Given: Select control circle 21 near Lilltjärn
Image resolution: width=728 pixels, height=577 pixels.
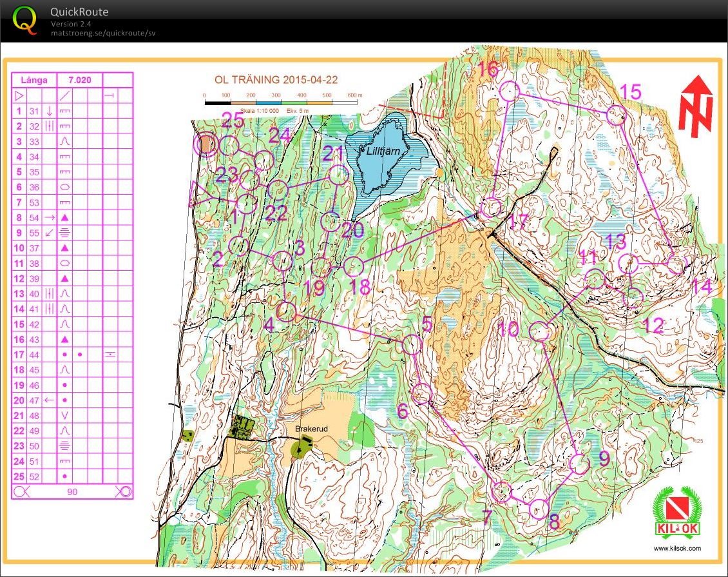Looking at the screenshot, I should point(338,175).
